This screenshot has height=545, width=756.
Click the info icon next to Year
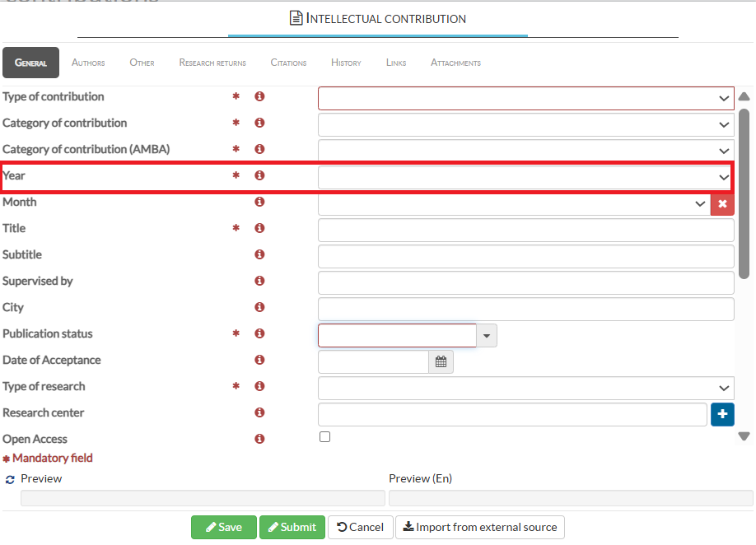tap(259, 176)
